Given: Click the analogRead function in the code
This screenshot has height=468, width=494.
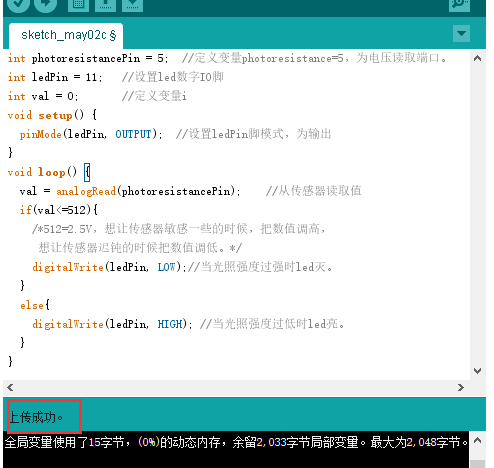Looking at the screenshot, I should pyautogui.click(x=86, y=191).
